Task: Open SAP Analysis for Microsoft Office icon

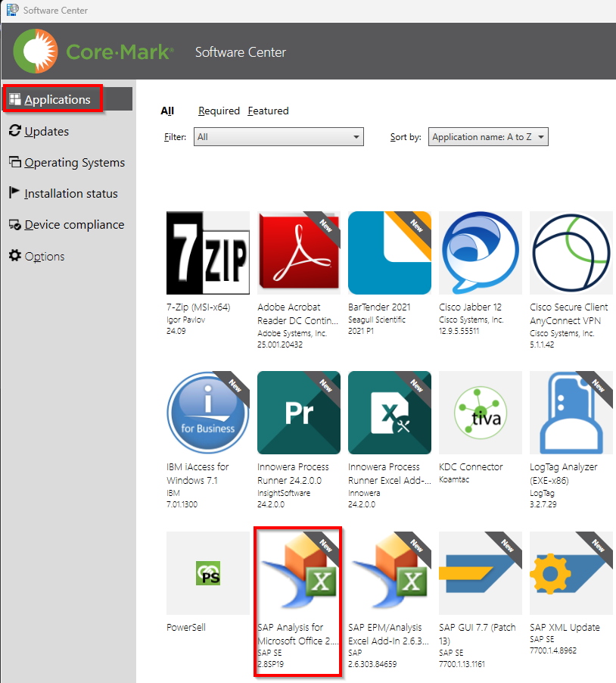Action: pos(299,573)
